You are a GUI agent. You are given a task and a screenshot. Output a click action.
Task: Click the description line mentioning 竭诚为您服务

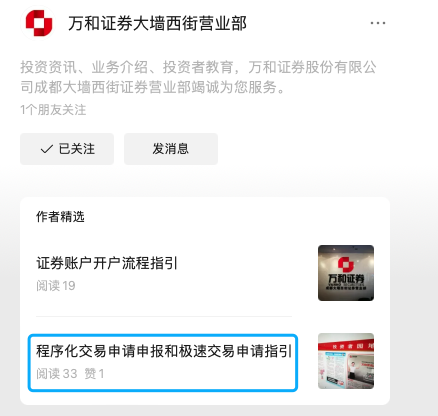[x=153, y=87]
